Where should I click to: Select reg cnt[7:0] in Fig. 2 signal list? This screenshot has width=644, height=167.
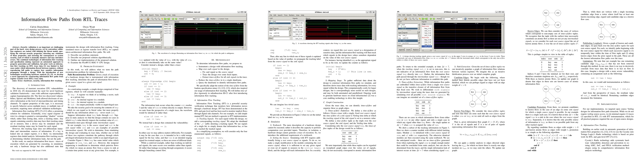(x=279, y=33)
